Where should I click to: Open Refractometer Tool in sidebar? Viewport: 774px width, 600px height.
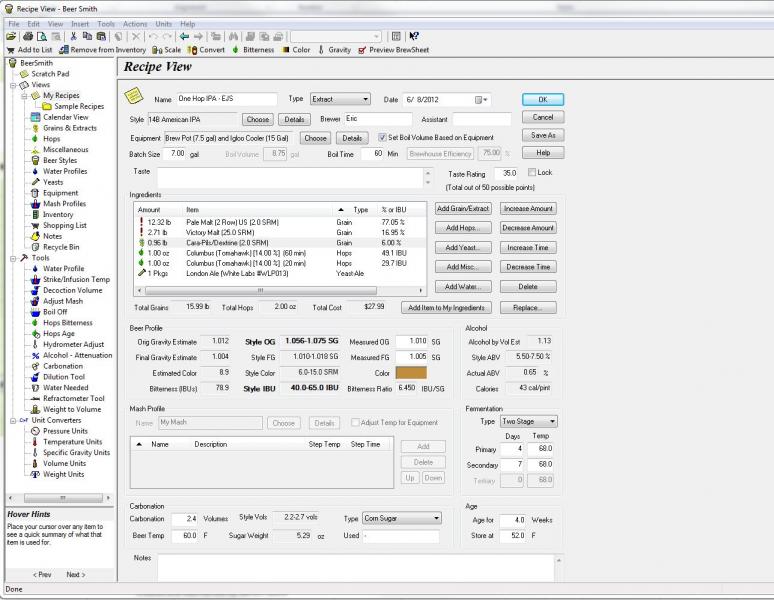pos(74,399)
